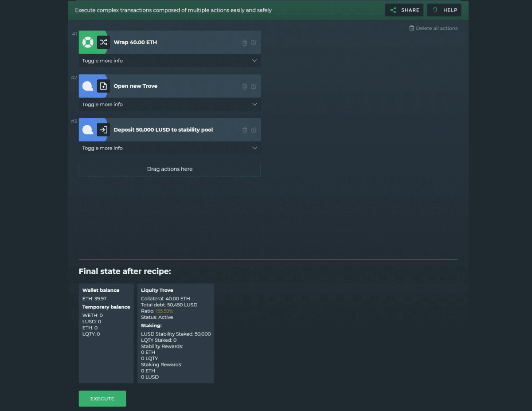Expand more info for Deposit 50,000 LUSD
The width and height of the screenshot is (532, 411).
coord(170,149)
